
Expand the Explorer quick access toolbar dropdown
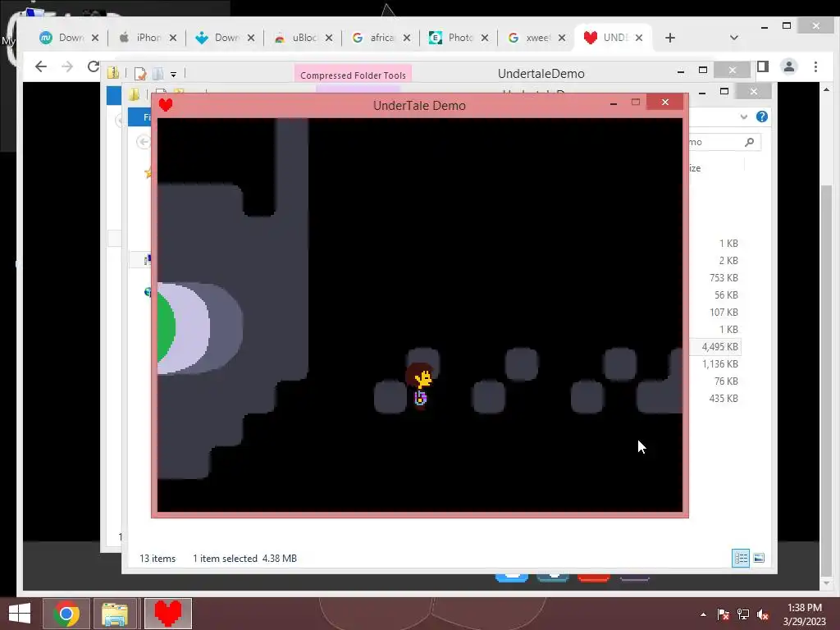tap(174, 75)
